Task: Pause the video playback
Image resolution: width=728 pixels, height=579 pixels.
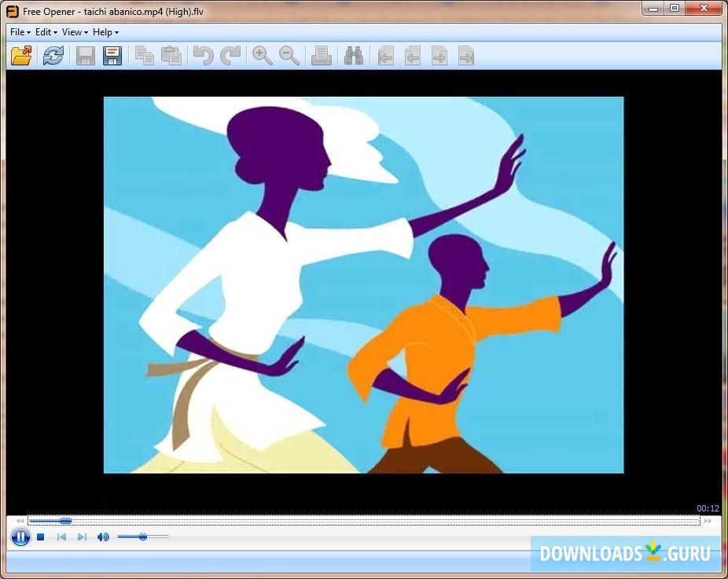Action: pos(20,537)
